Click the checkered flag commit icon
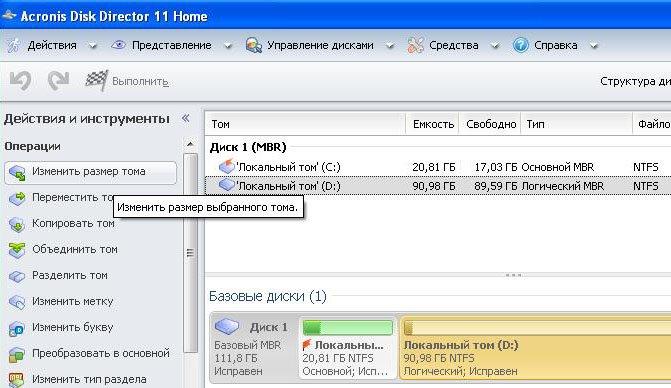This screenshot has height=388, width=671. (x=97, y=80)
